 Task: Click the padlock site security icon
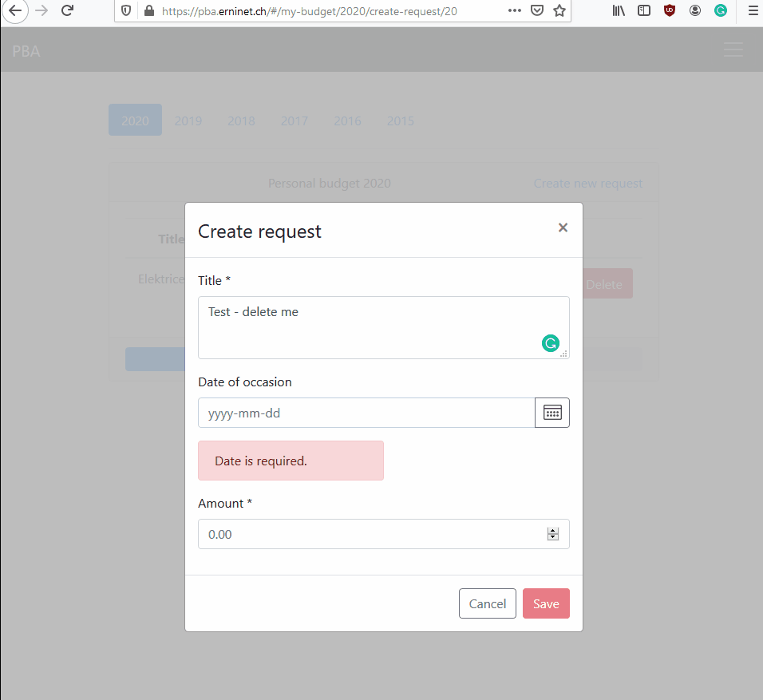[x=149, y=10]
